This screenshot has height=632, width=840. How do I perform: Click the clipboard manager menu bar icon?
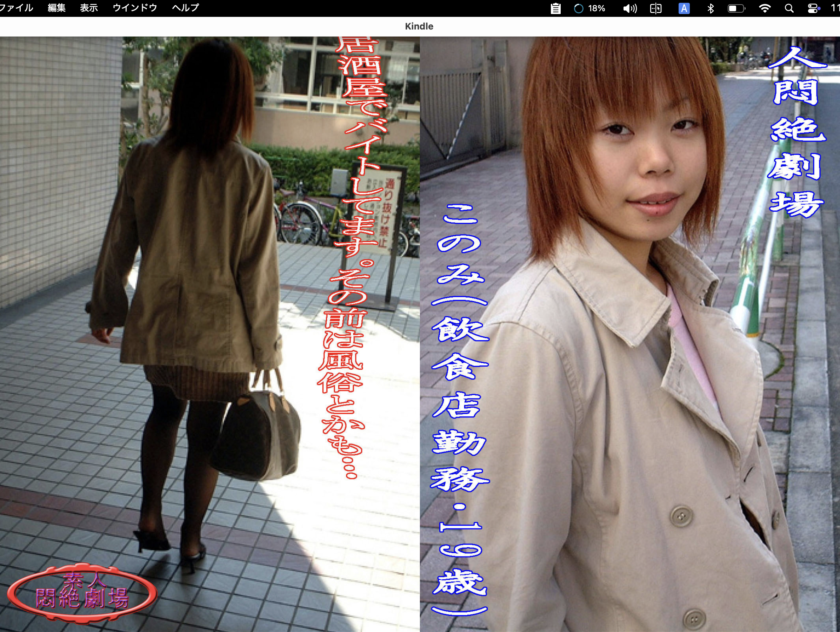pos(555,8)
